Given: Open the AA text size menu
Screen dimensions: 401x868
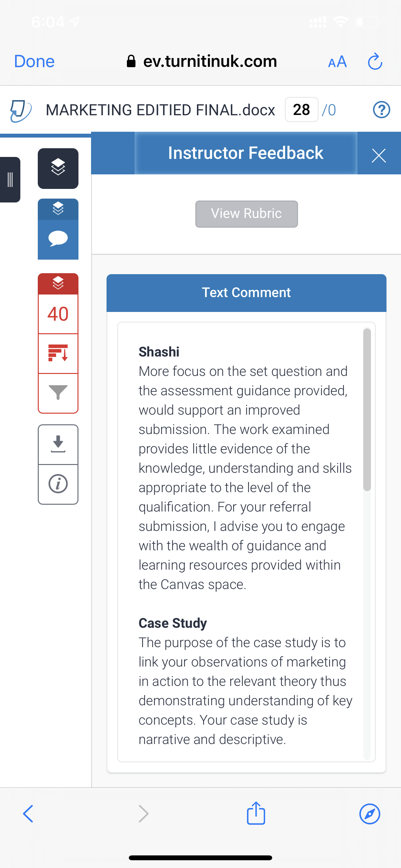Looking at the screenshot, I should click(x=337, y=62).
